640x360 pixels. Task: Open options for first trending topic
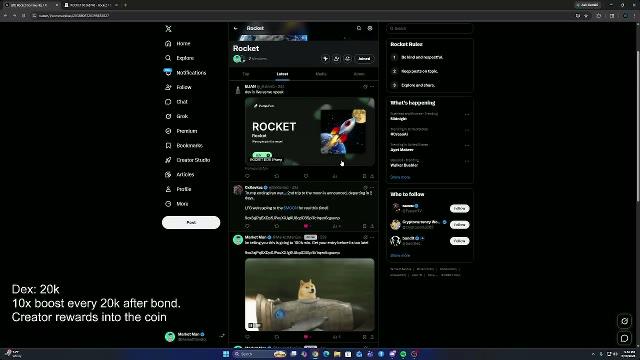click(467, 115)
